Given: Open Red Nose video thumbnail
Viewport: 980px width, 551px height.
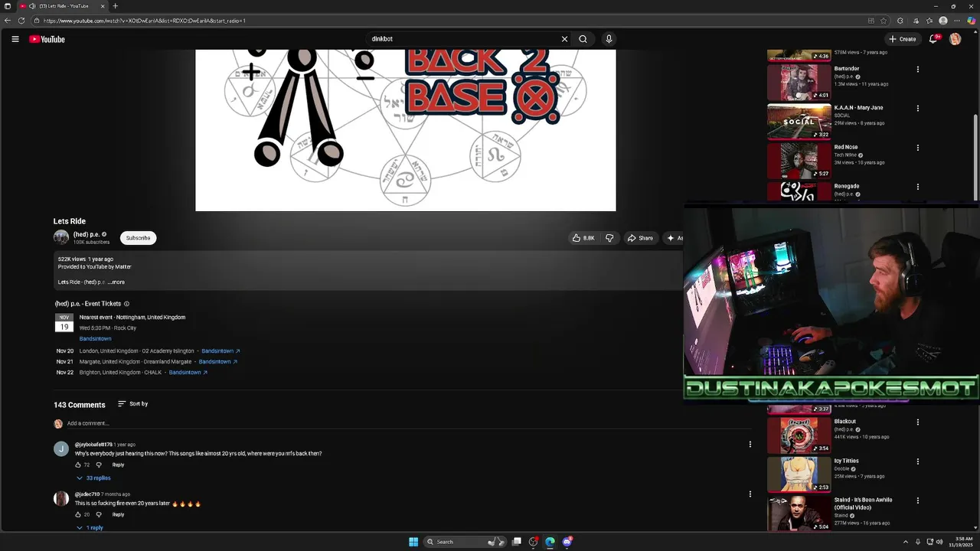Looking at the screenshot, I should pos(799,160).
